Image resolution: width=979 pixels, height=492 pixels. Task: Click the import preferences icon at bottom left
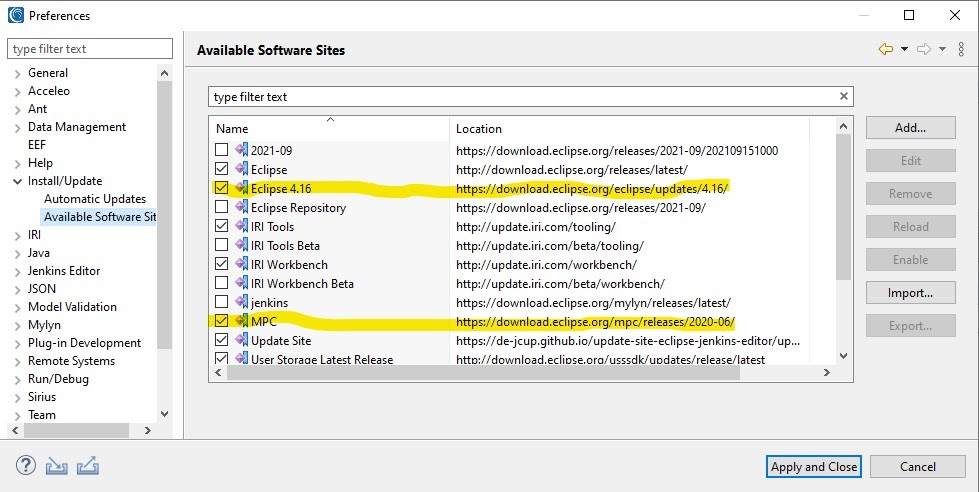56,466
